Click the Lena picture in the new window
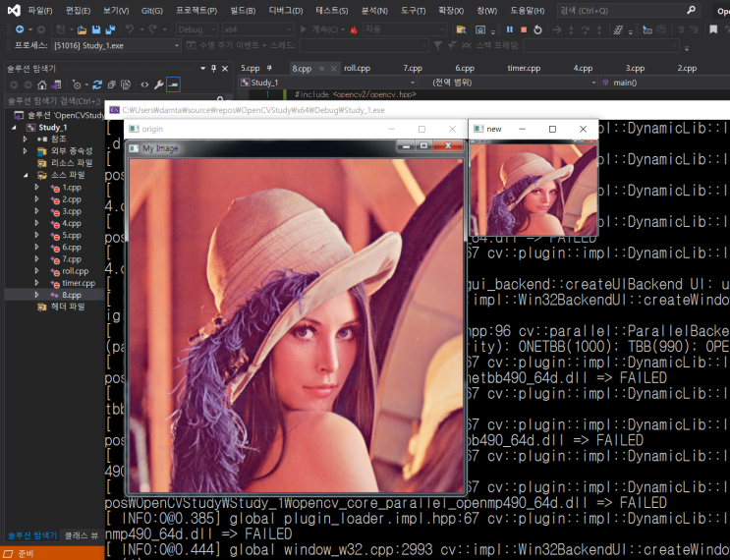This screenshot has height=560, width=730. [x=533, y=189]
